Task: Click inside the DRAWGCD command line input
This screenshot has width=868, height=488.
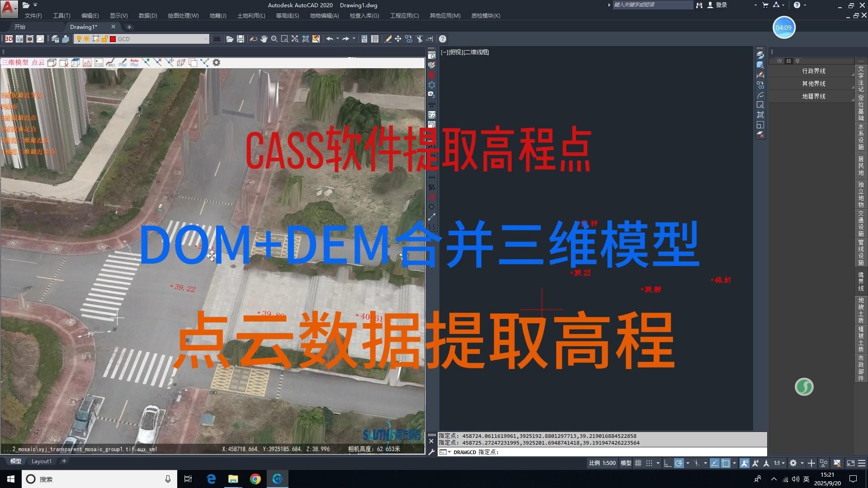Action: point(542,452)
